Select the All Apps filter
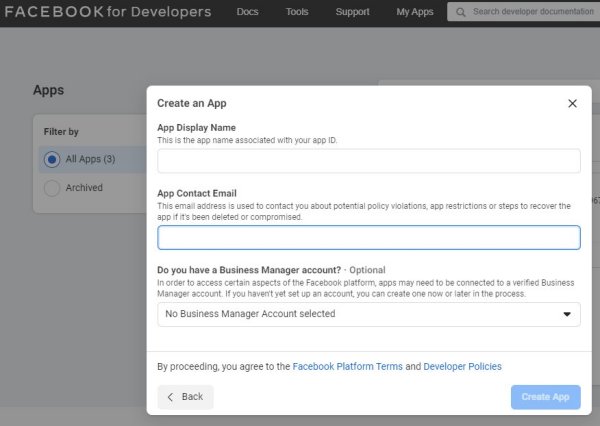The image size is (600, 426). click(x=52, y=159)
